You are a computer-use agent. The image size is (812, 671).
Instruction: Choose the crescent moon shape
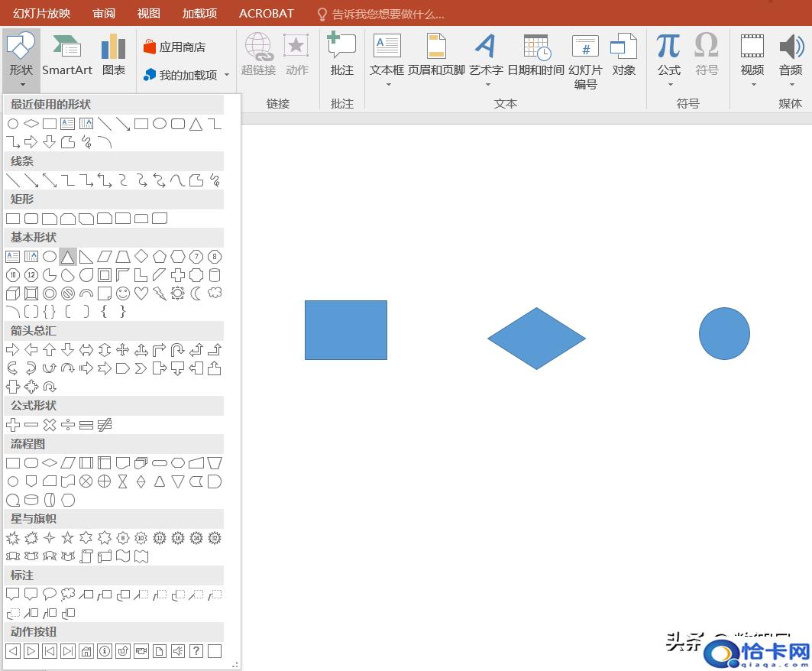(196, 293)
